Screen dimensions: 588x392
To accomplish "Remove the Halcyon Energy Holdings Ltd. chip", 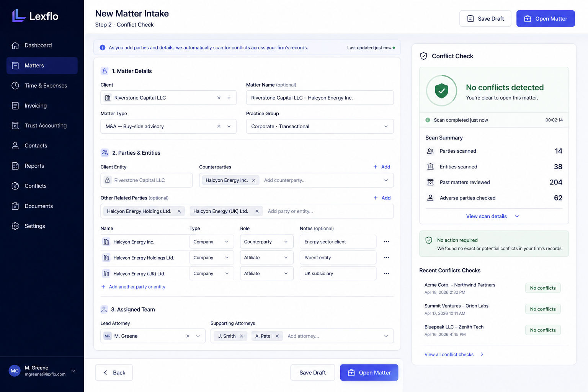I will tap(179, 211).
